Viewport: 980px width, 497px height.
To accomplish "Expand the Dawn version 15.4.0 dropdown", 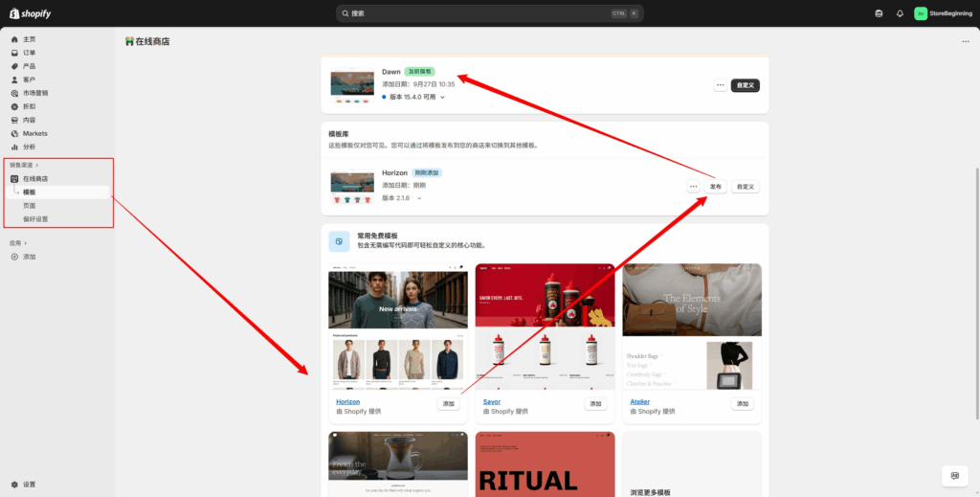I will [x=443, y=97].
